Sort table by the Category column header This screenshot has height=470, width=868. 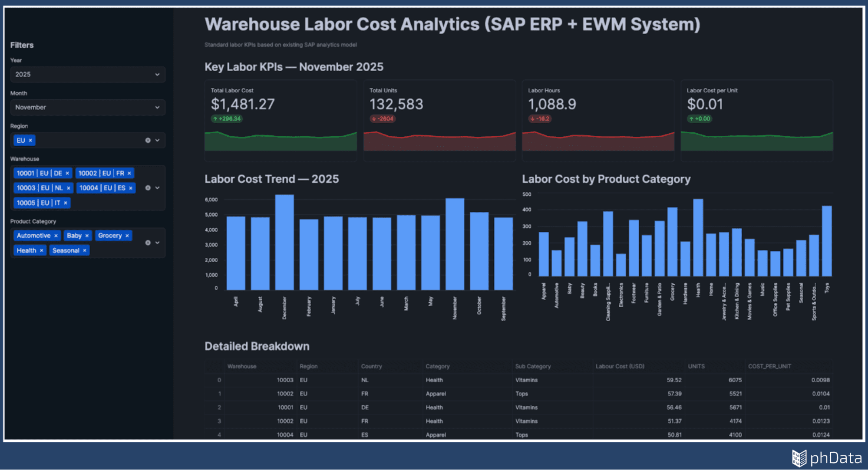click(x=437, y=366)
